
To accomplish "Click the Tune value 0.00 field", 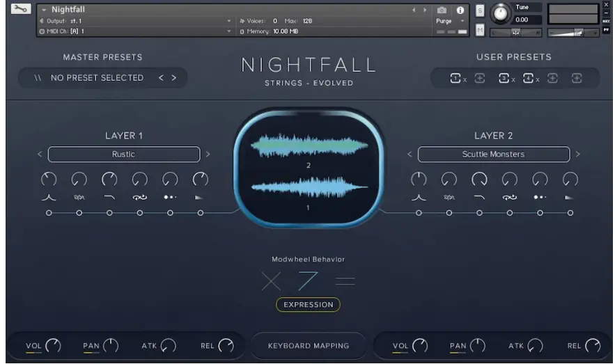I will 527,20.
